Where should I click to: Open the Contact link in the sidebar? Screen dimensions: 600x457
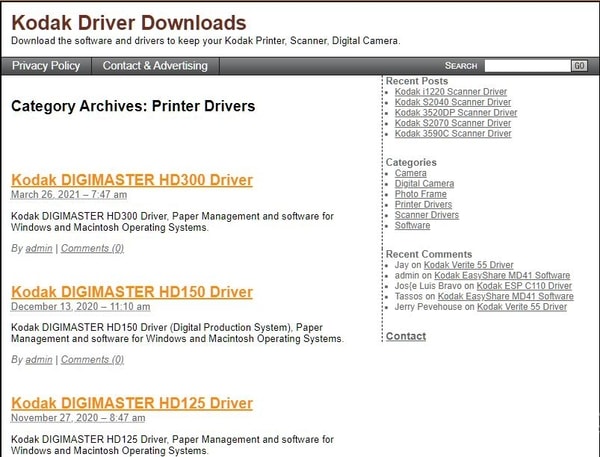pyautogui.click(x=406, y=336)
